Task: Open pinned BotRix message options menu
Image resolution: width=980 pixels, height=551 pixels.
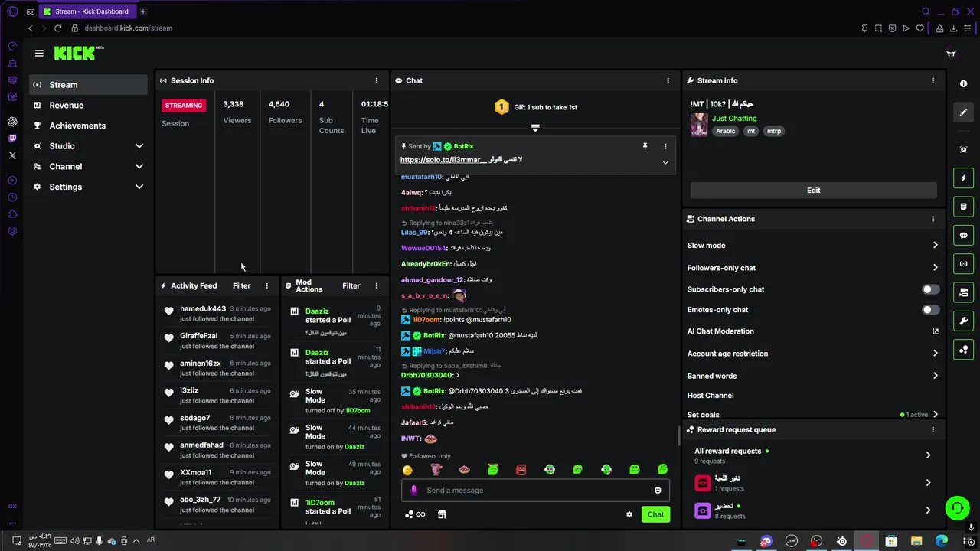Action: (665, 146)
